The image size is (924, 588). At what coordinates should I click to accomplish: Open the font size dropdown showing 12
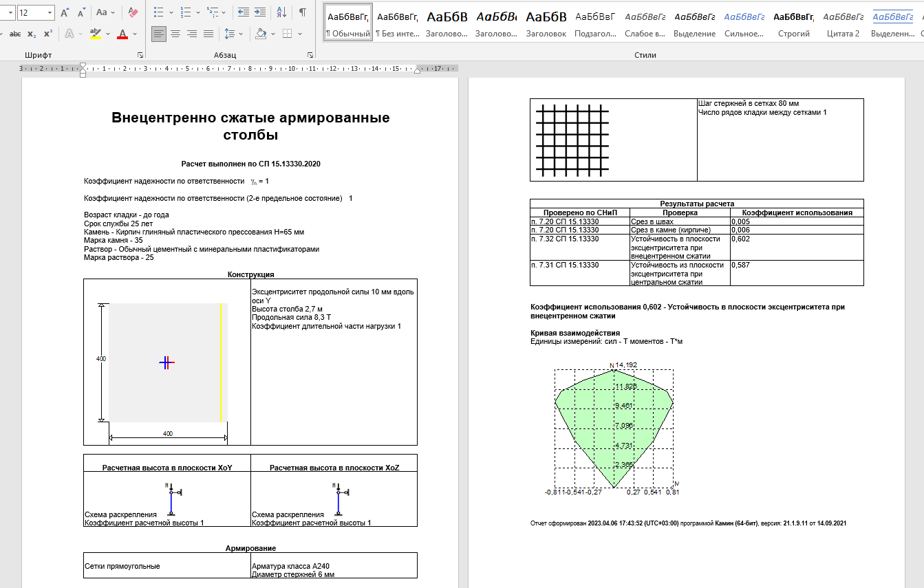tap(50, 12)
